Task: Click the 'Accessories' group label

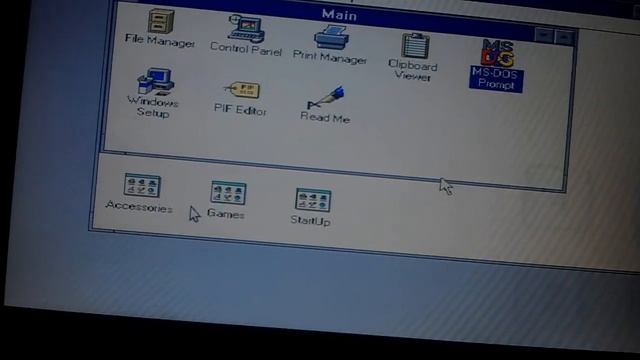Action: [139, 206]
